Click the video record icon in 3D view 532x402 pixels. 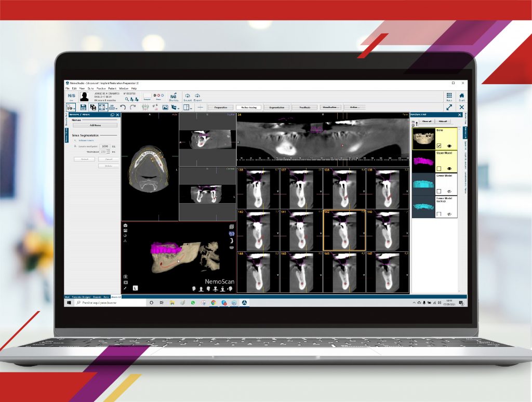(126, 282)
